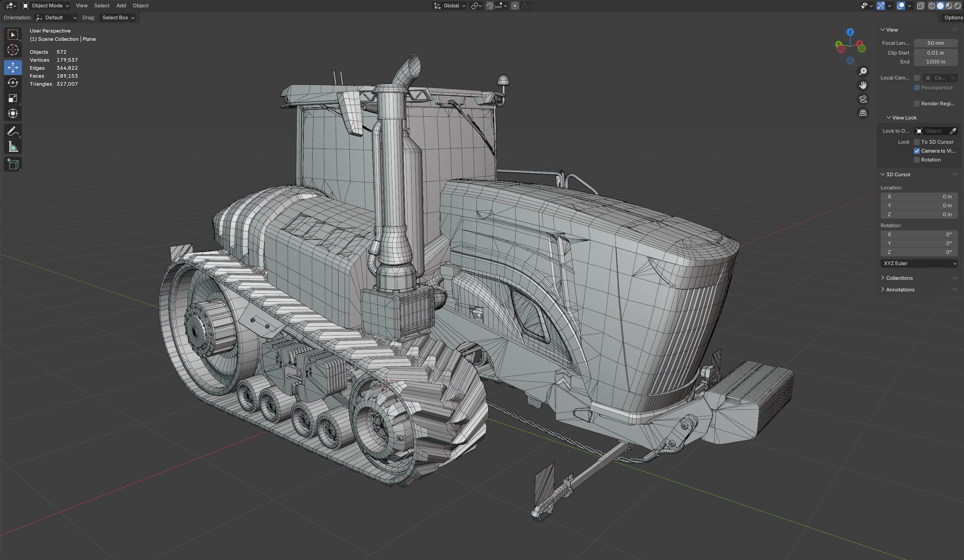The width and height of the screenshot is (964, 560).
Task: Switch to orthographic view via the grid icon
Action: pyautogui.click(x=863, y=113)
